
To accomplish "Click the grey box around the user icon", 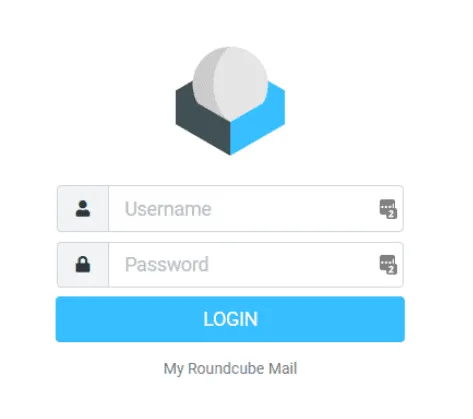I will pos(83,209).
